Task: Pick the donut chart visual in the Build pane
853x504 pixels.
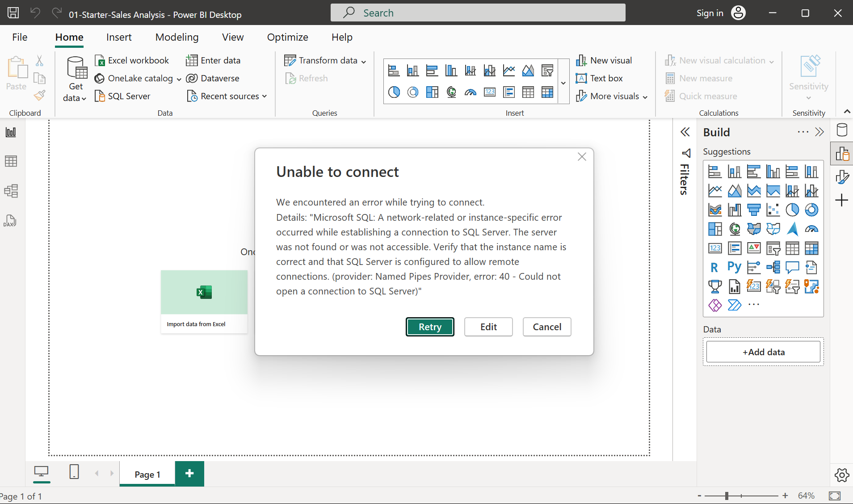Action: pyautogui.click(x=811, y=210)
